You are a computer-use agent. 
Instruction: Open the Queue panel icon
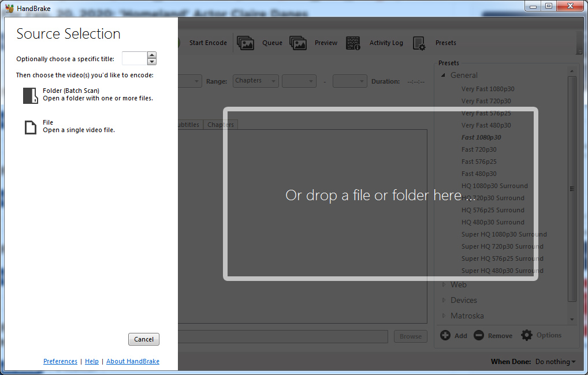(245, 42)
